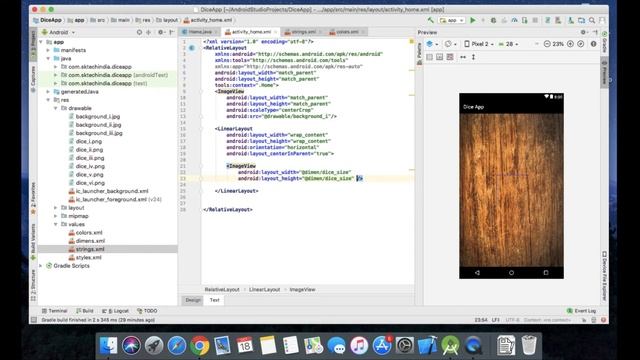Screen dimensions: 640x360
Task: Toggle the Captures side tab
Action: click(x=33, y=78)
